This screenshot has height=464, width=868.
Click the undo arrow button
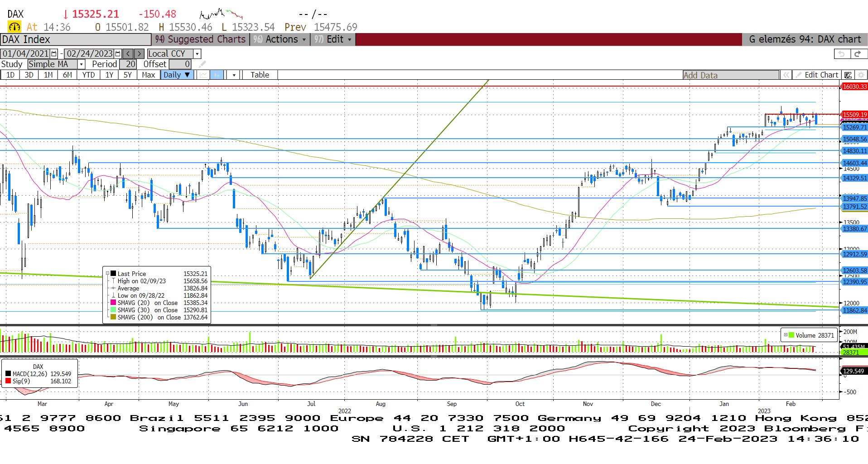tap(842, 54)
